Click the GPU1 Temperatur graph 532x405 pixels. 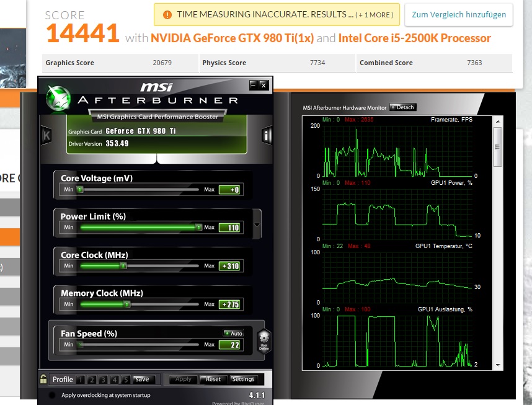tap(397, 277)
